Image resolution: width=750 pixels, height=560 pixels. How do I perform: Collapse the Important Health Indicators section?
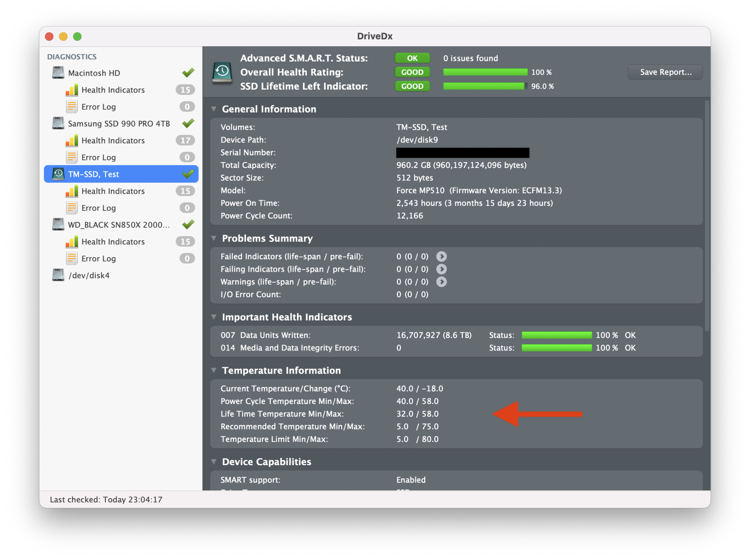point(214,317)
